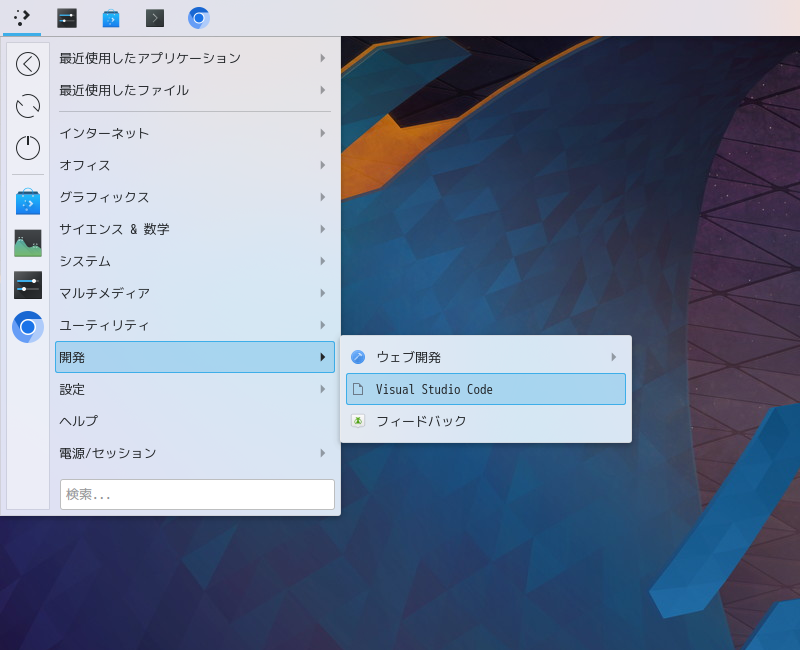800x650 pixels.
Task: Expand the インターネット submenu arrow
Action: point(322,133)
